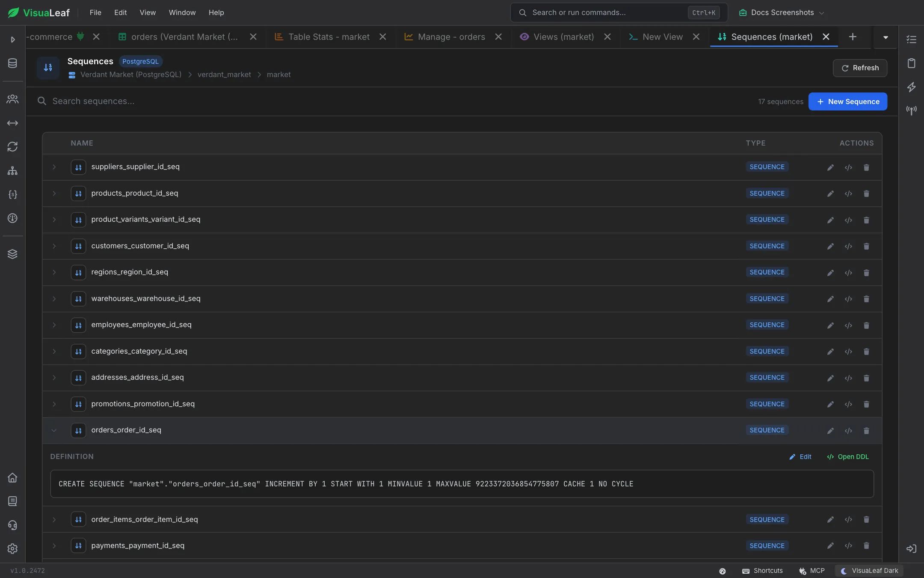Viewport: 924px width, 578px height.
Task: Click broadcast antenna icon in right panel
Action: [911, 110]
